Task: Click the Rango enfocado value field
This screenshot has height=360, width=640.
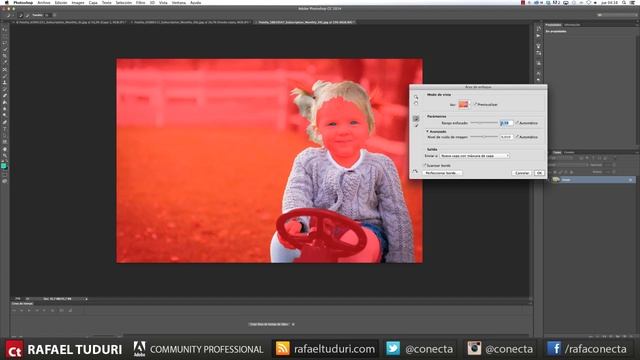Action: click(506, 123)
